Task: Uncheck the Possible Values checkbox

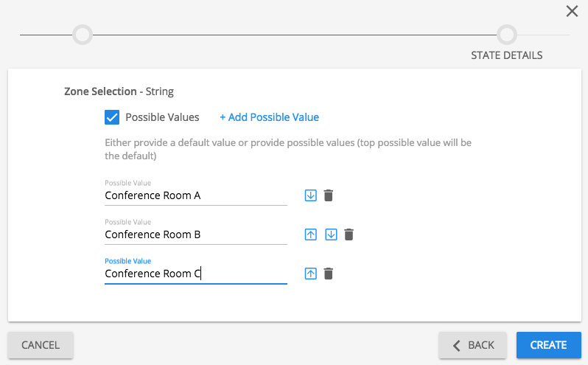Action: point(112,117)
